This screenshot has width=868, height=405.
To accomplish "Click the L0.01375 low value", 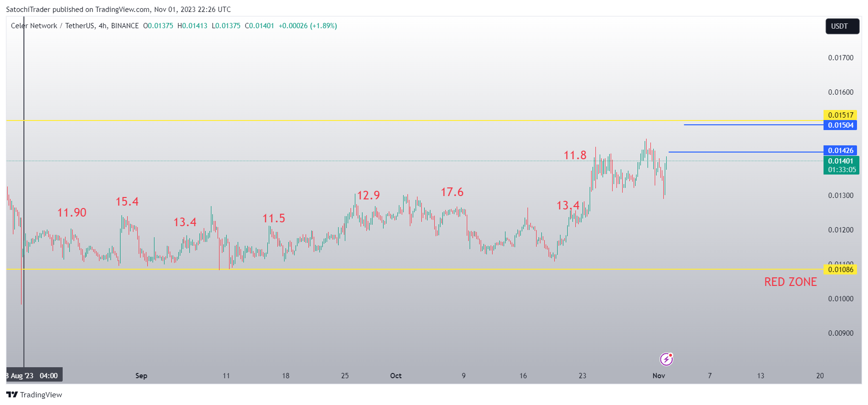I will 226,26.
